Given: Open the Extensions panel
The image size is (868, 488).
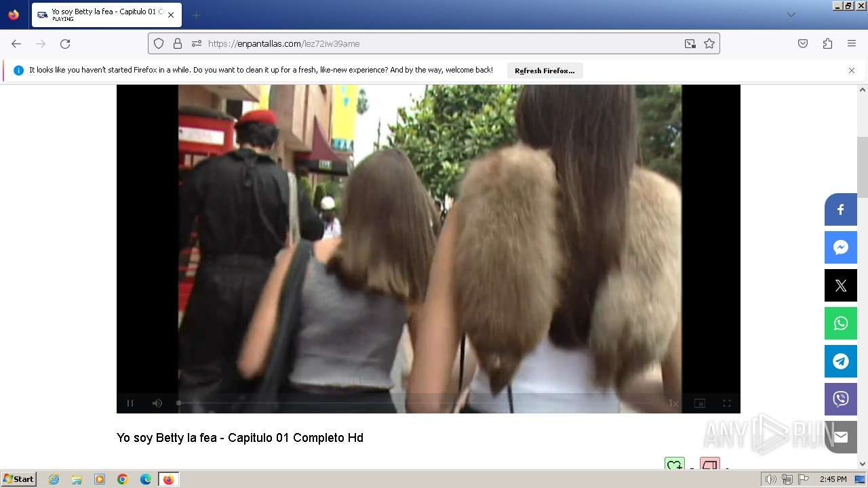Looking at the screenshot, I should (827, 43).
